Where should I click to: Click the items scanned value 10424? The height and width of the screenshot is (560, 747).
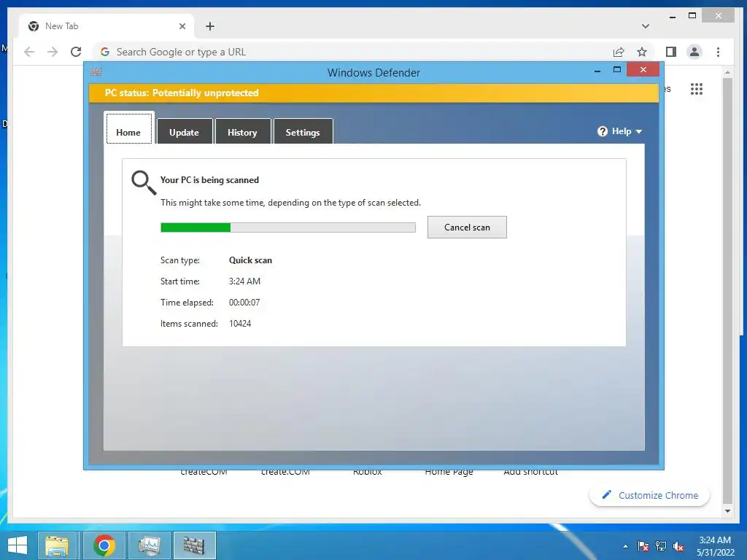[x=240, y=323]
